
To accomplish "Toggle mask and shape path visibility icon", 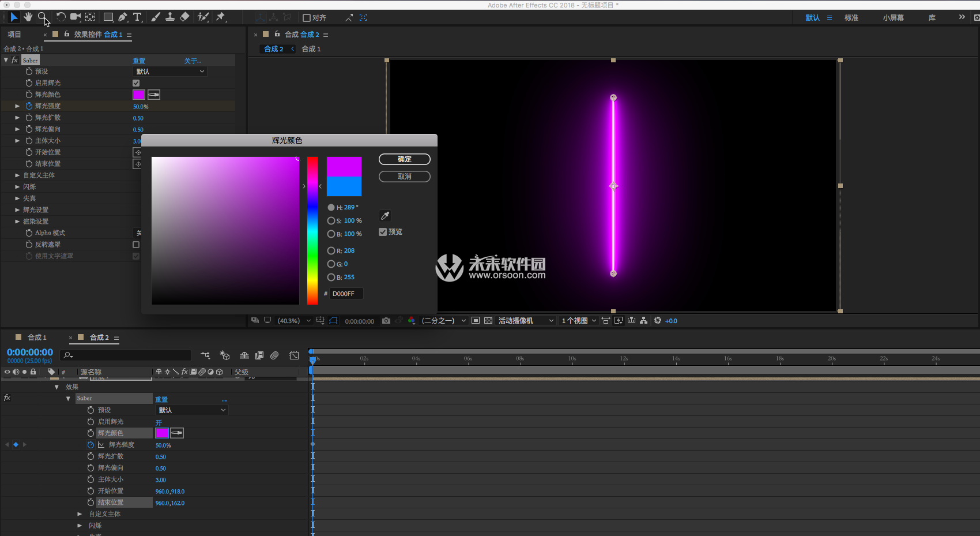I will coord(333,321).
